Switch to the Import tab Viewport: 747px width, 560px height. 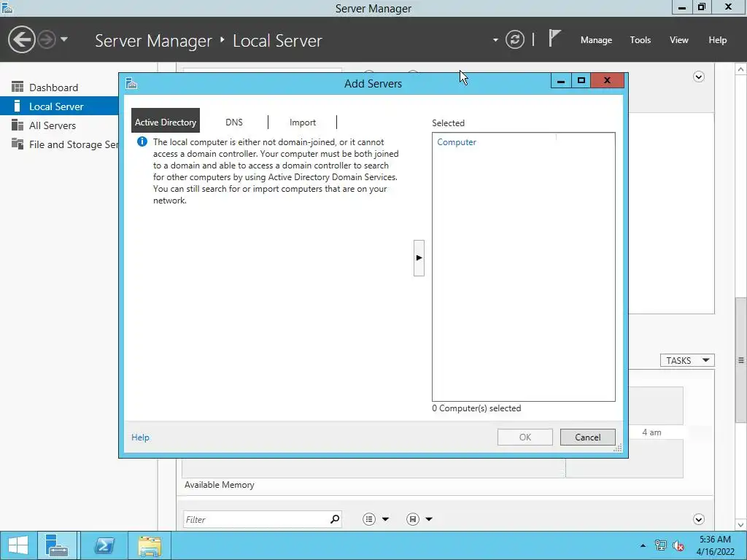303,122
